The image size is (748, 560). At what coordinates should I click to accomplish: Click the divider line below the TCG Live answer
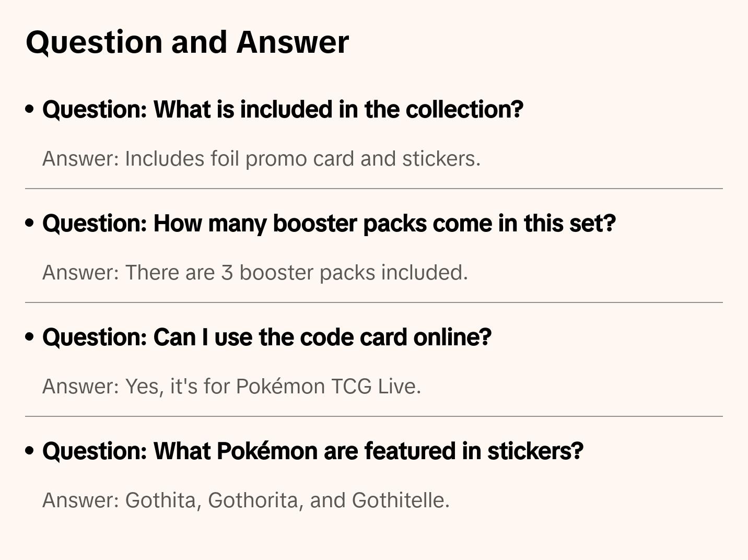click(x=374, y=416)
